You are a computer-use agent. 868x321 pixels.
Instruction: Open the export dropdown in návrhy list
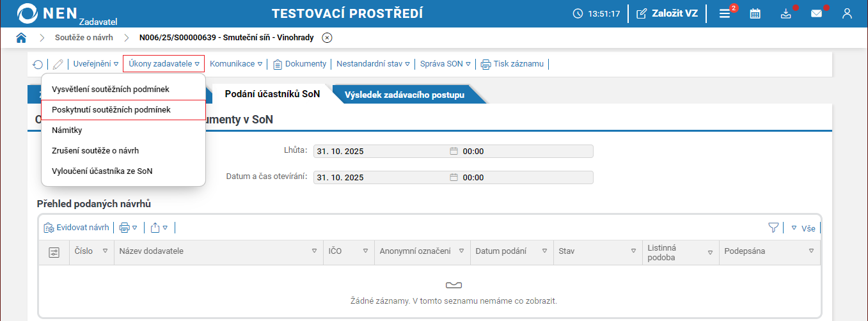159,227
